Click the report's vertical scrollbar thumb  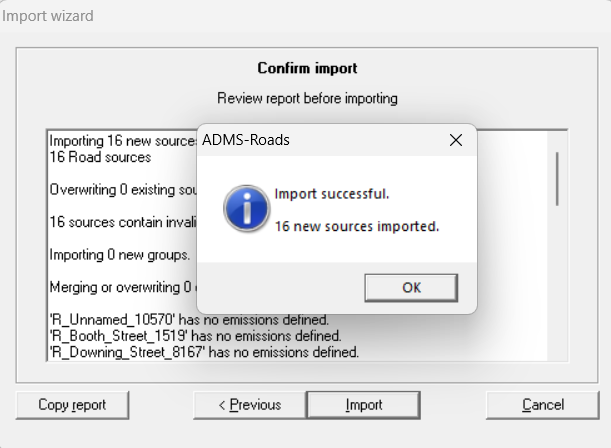point(557,178)
